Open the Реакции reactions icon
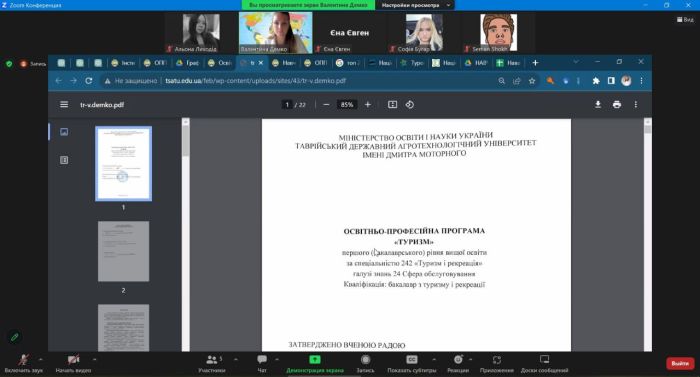The height and width of the screenshot is (377, 700). click(x=458, y=360)
